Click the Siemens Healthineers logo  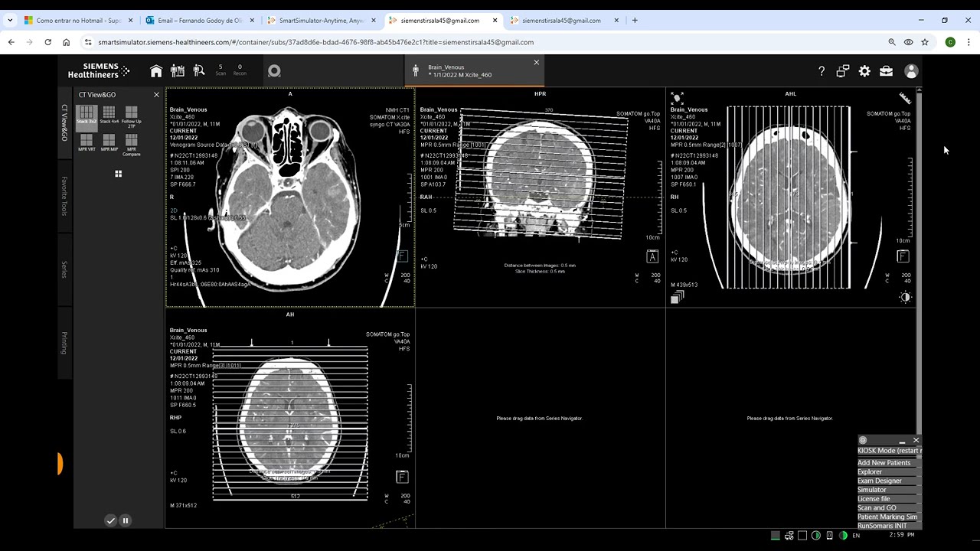click(99, 71)
